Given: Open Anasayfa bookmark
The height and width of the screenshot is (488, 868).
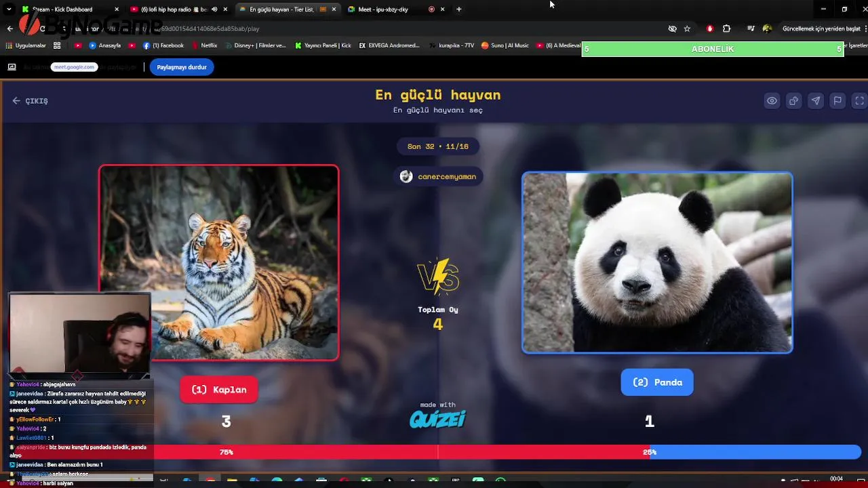Looking at the screenshot, I should 105,45.
